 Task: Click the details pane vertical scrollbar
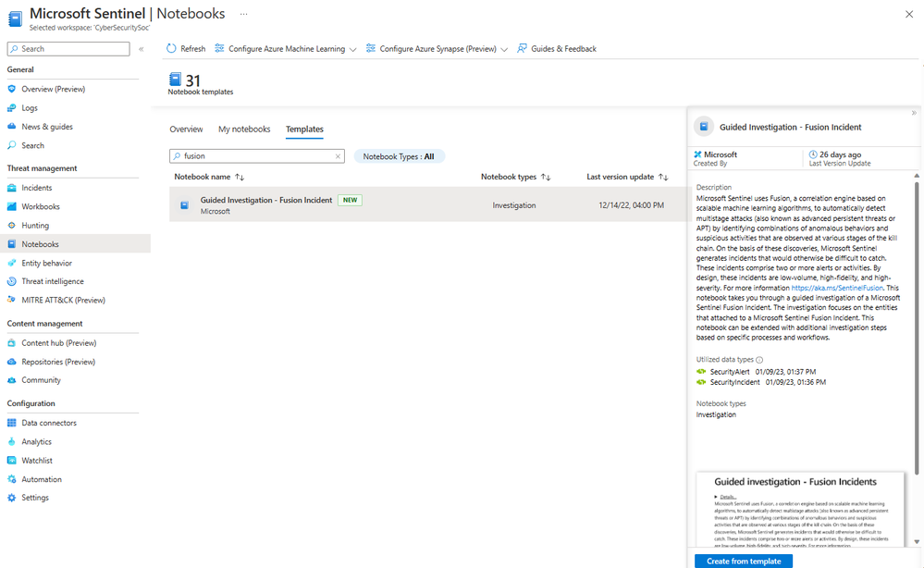917,327
